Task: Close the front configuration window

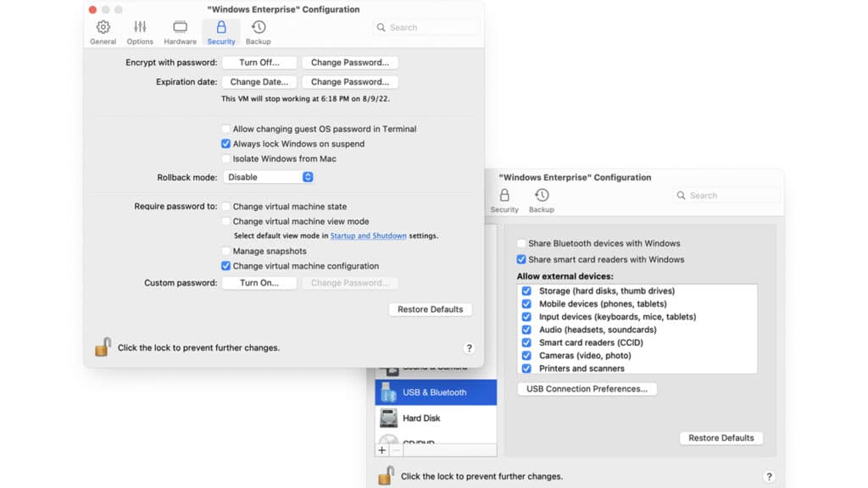Action: coord(92,9)
